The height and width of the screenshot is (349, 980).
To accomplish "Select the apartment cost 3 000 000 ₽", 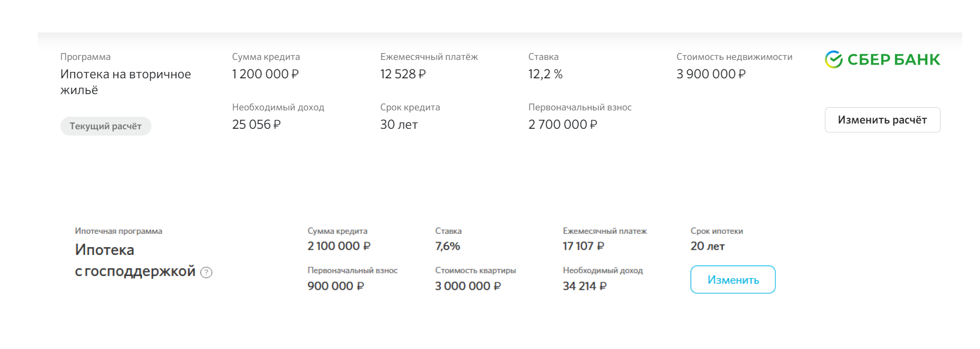I will click(467, 286).
